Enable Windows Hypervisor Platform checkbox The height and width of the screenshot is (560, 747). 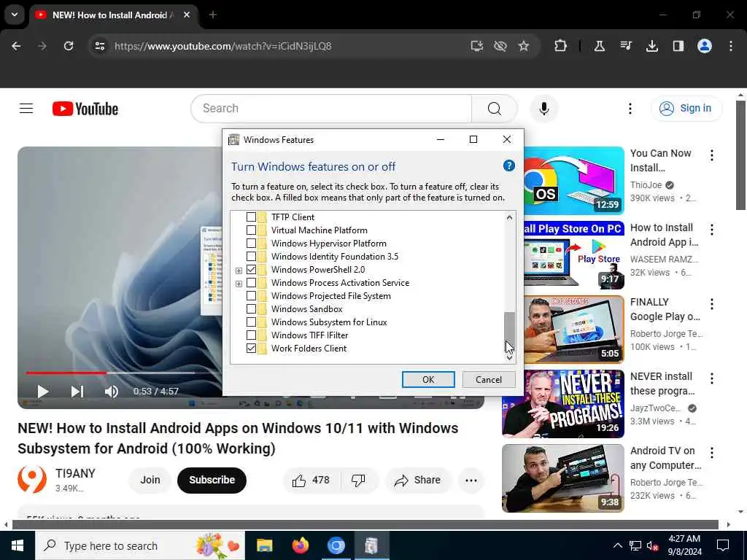pos(251,244)
